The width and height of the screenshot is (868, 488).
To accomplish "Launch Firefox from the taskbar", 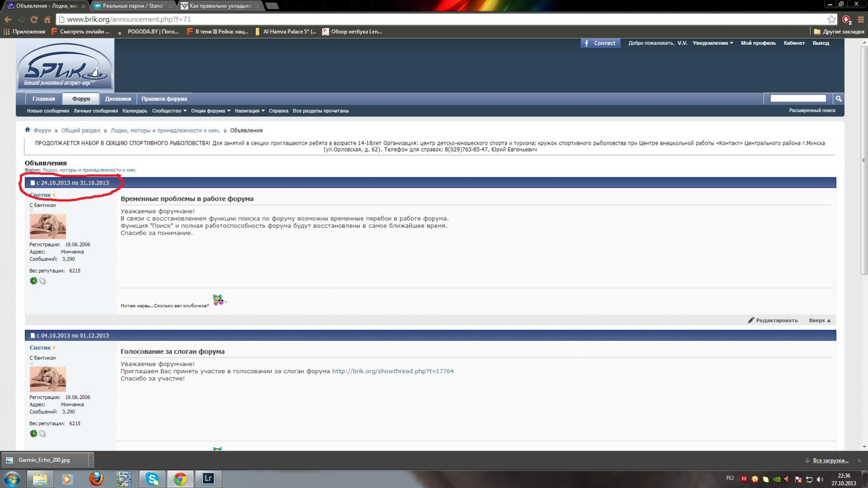I will pyautogui.click(x=96, y=479).
